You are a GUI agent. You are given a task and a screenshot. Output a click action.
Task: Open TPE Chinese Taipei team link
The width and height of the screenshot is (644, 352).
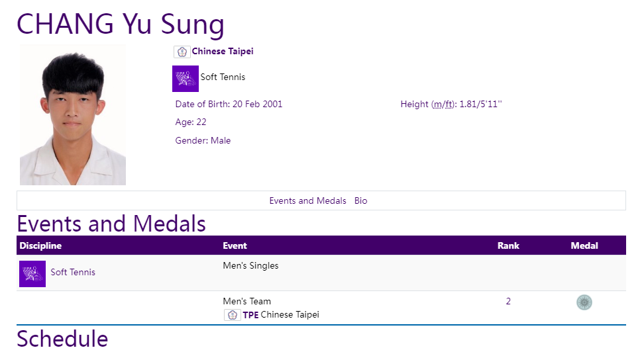(x=281, y=315)
